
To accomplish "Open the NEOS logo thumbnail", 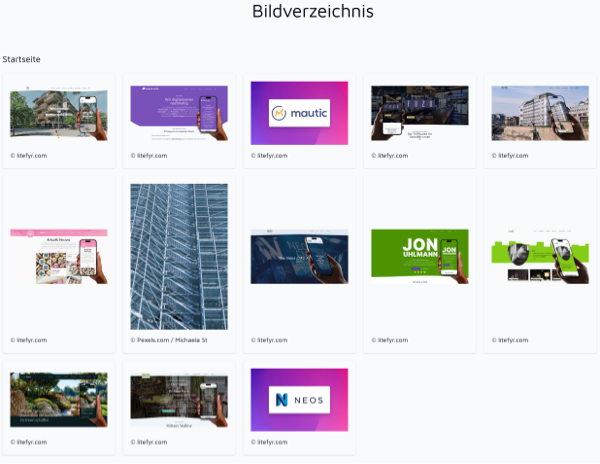I will [298, 399].
